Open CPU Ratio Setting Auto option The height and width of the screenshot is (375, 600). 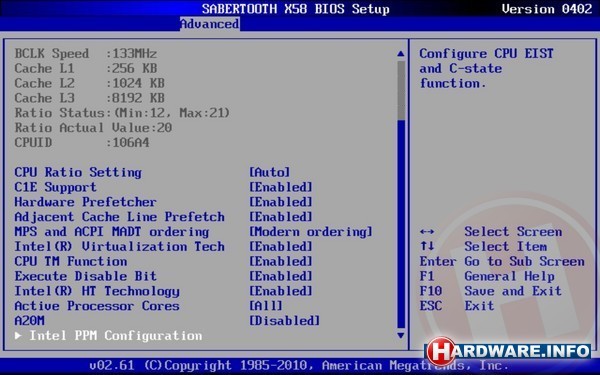269,172
